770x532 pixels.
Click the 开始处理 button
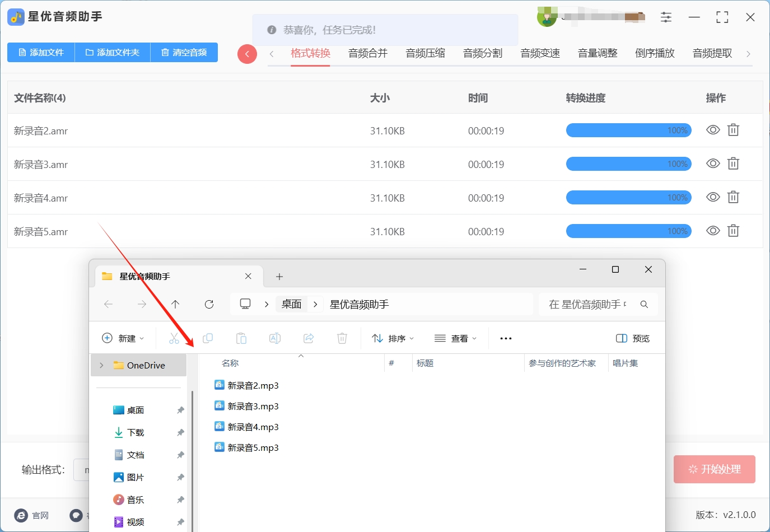tap(715, 469)
